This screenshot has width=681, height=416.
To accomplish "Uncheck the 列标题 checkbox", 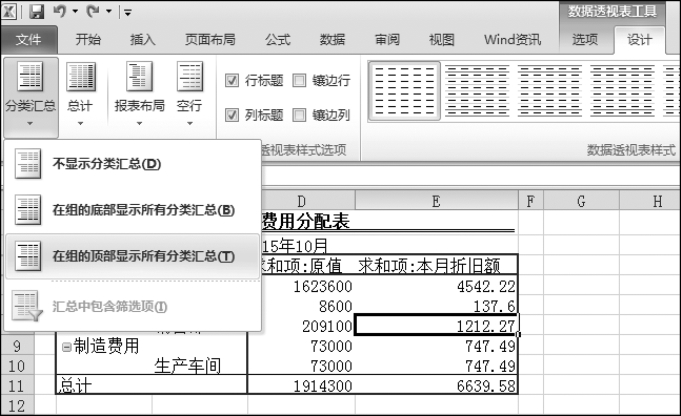I will pyautogui.click(x=232, y=115).
